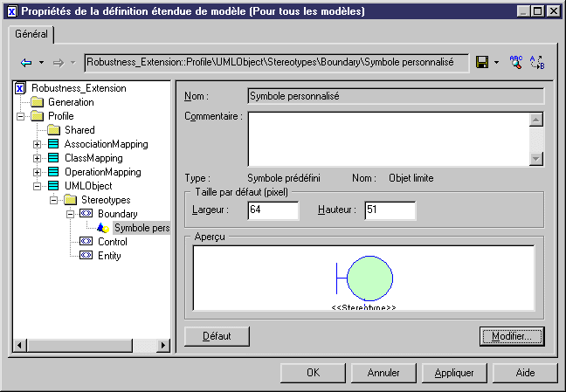The image size is (566, 392).
Task: Select ClassMapping in the tree
Action: coord(93,158)
